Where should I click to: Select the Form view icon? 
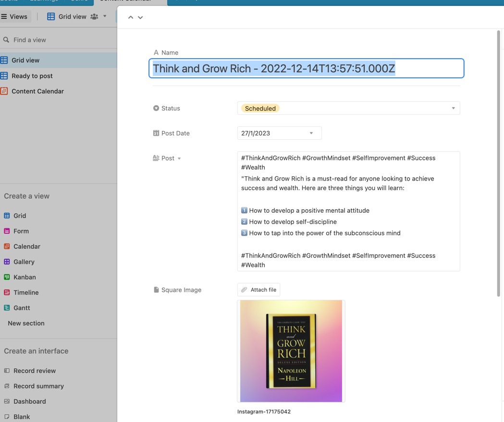[7, 231]
